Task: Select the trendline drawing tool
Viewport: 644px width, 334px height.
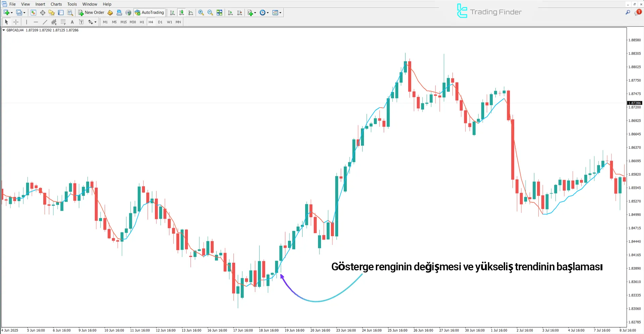Action: pos(45,22)
